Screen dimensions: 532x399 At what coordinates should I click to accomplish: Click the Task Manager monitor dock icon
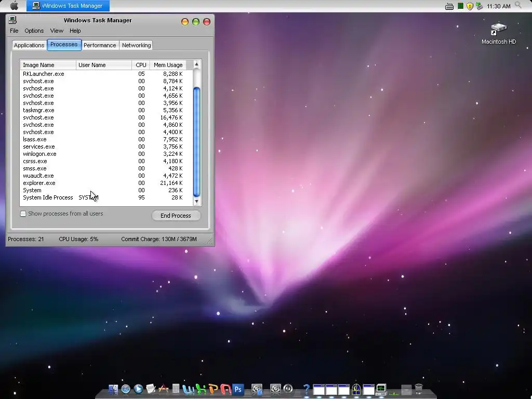[381, 390]
